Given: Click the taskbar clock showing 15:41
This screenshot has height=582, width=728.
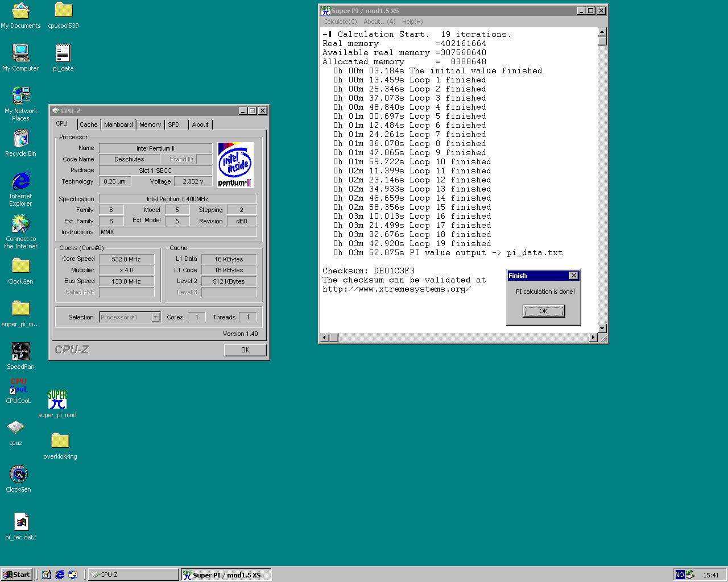Looking at the screenshot, I should pos(711,575).
